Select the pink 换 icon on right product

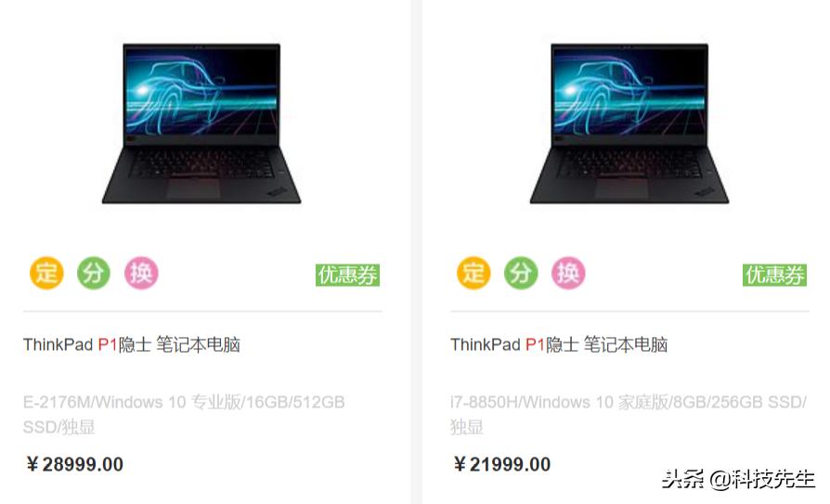(568, 273)
